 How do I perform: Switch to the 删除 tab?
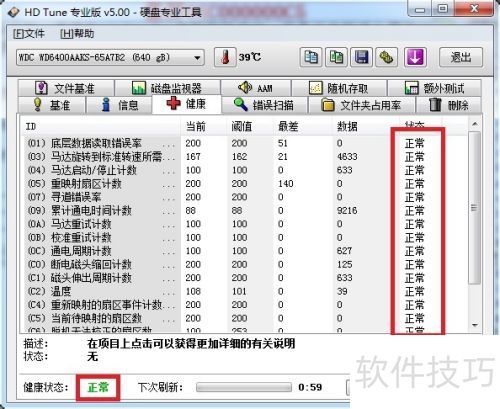pyautogui.click(x=449, y=105)
